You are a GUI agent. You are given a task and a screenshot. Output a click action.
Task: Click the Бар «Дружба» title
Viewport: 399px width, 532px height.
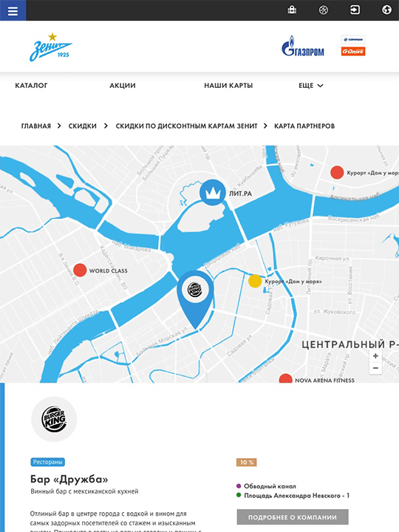69,479
